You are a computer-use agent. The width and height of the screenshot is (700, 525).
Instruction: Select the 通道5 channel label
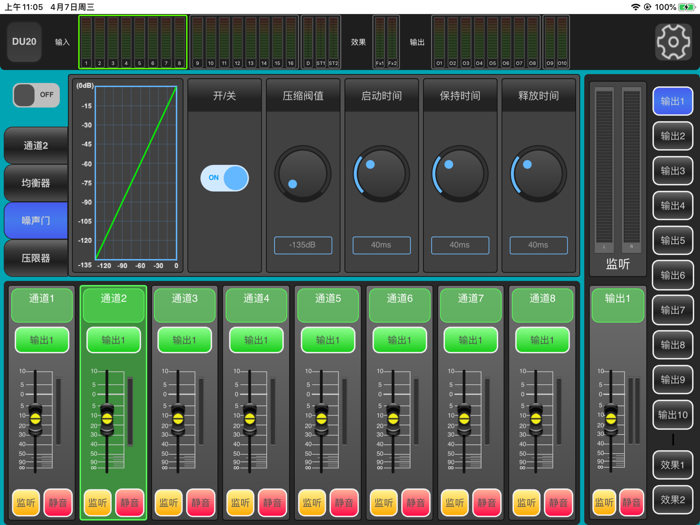[328, 305]
